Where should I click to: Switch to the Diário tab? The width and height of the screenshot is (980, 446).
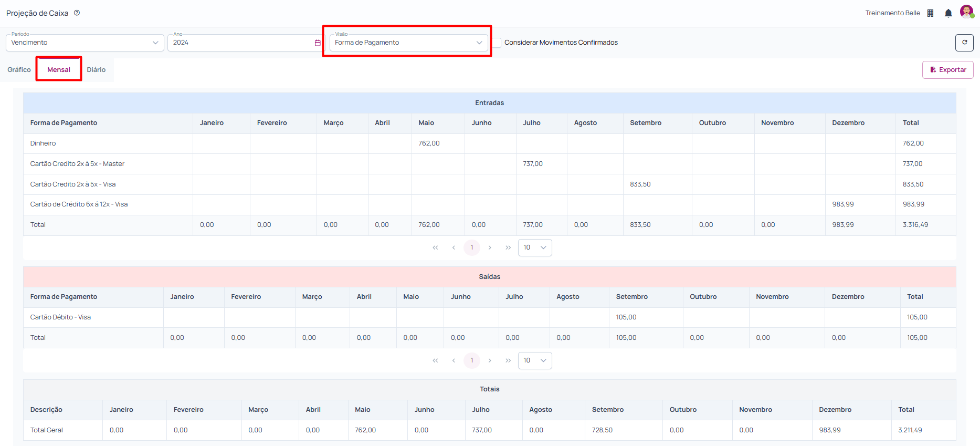(96, 69)
